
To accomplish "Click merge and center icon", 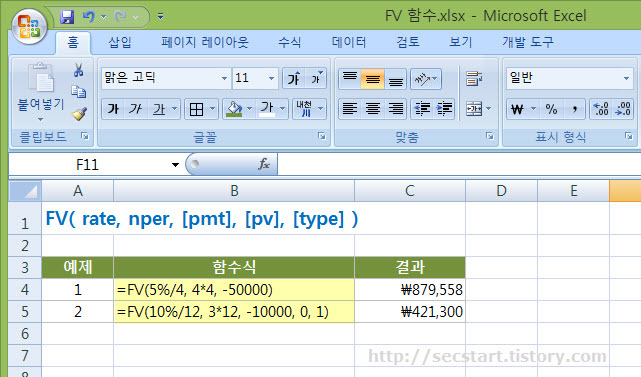I will [474, 109].
